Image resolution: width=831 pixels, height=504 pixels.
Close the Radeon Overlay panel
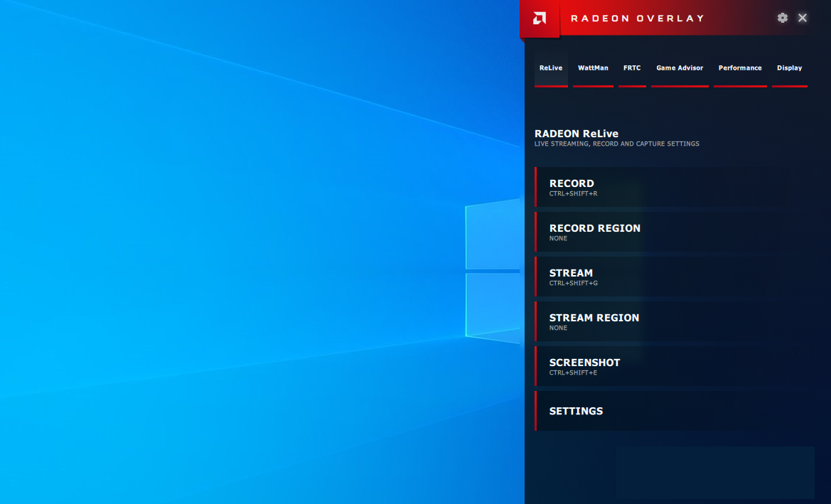pyautogui.click(x=803, y=18)
